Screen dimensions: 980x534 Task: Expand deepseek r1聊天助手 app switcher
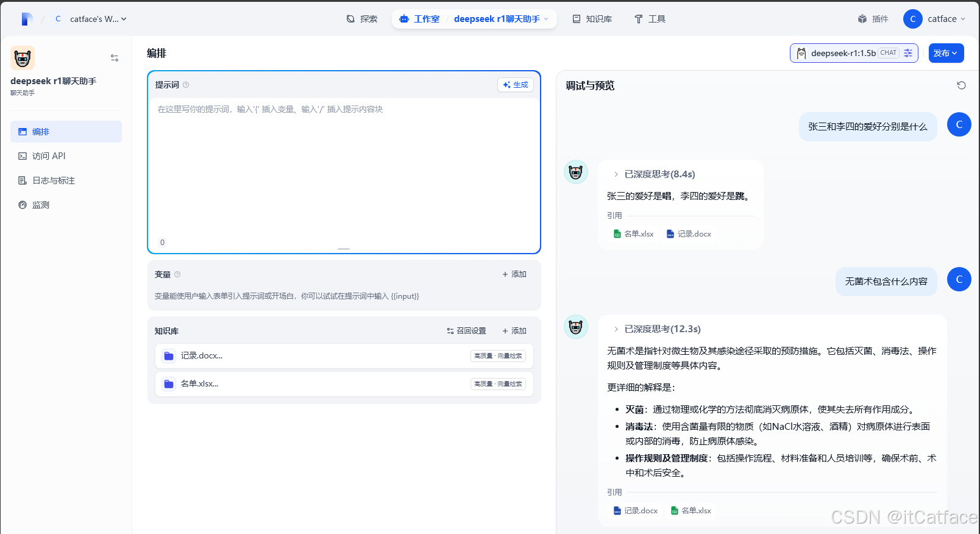(501, 19)
